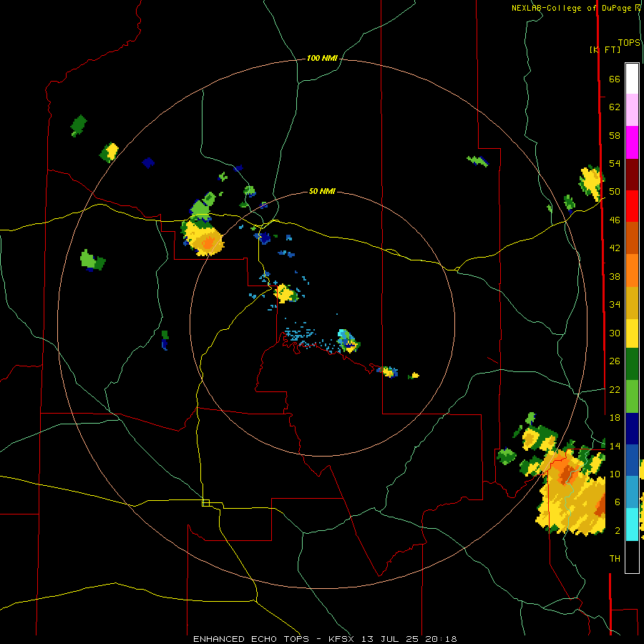Viewport: 644px width, 644px height.
Task: Click the 22 value on the legend
Action: pos(615,389)
